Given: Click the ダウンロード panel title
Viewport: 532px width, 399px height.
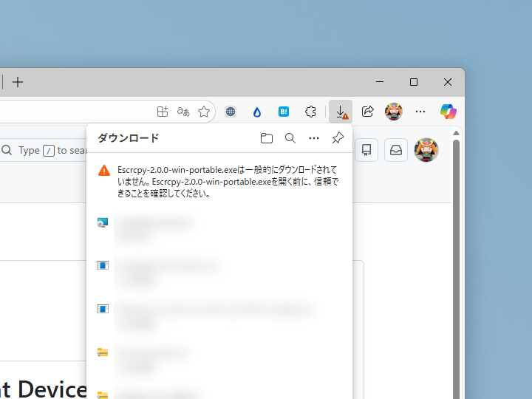Looking at the screenshot, I should [129, 138].
